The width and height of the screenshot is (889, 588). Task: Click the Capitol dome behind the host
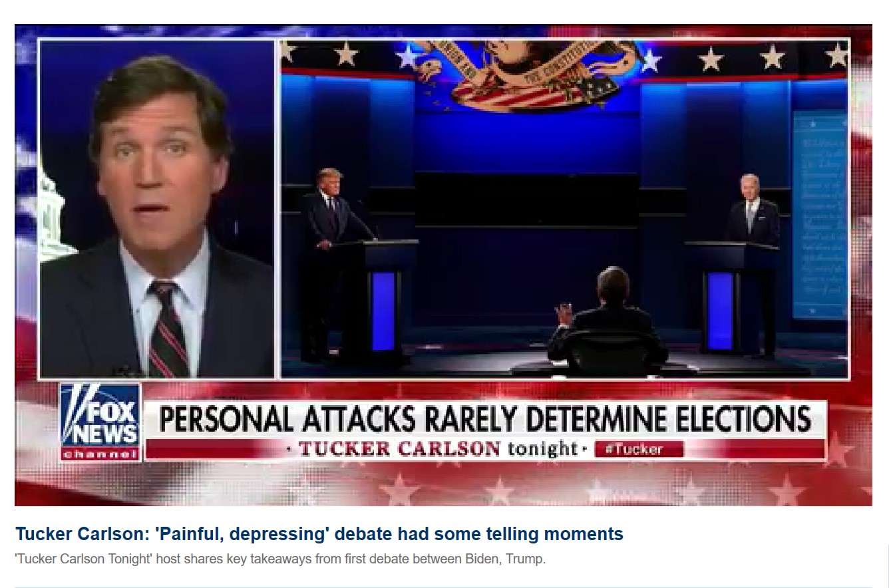(x=53, y=213)
